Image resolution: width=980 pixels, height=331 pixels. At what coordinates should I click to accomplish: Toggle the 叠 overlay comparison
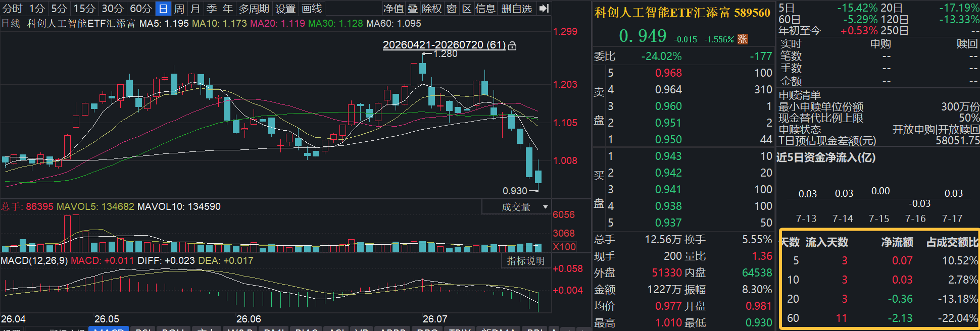[413, 9]
